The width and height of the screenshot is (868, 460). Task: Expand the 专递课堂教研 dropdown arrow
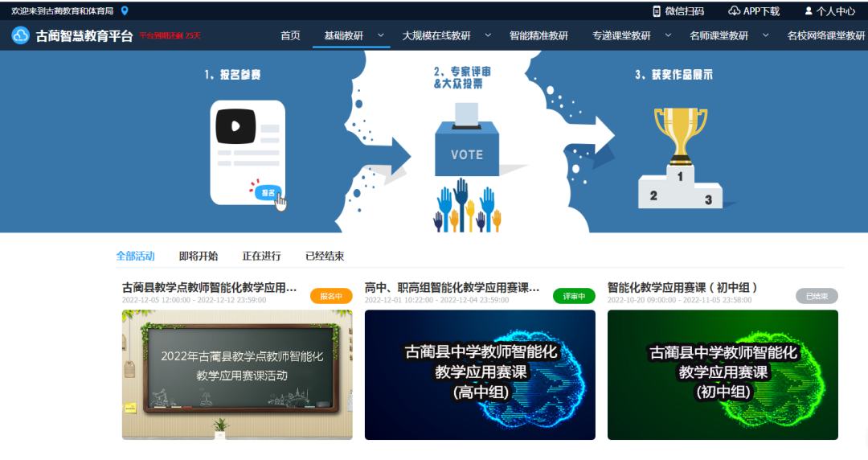[669, 35]
